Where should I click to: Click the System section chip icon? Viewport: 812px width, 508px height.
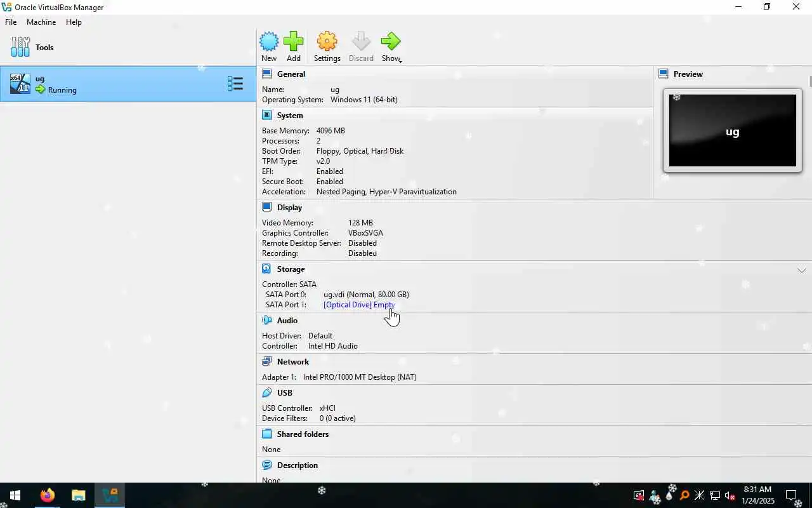click(x=267, y=116)
